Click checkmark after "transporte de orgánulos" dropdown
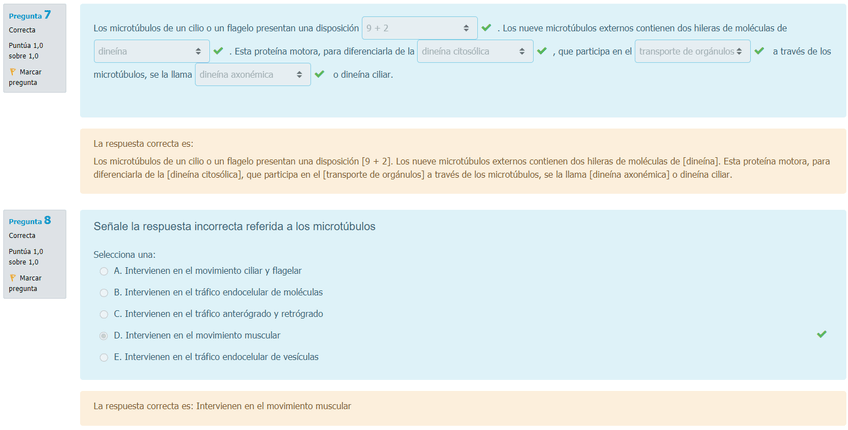The height and width of the screenshot is (430, 848). click(x=759, y=51)
